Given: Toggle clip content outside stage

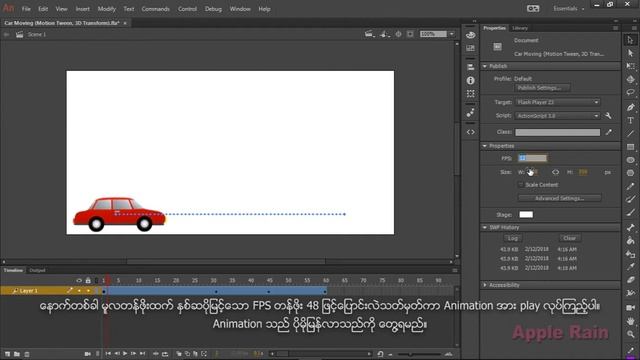Looking at the screenshot, I should pyautogui.click(x=410, y=34).
